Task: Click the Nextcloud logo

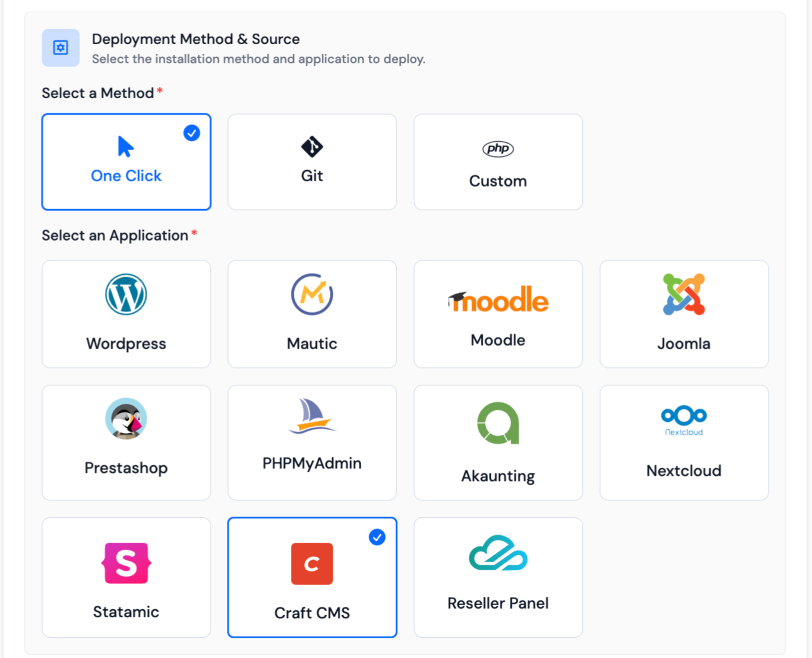Action: pos(683,420)
